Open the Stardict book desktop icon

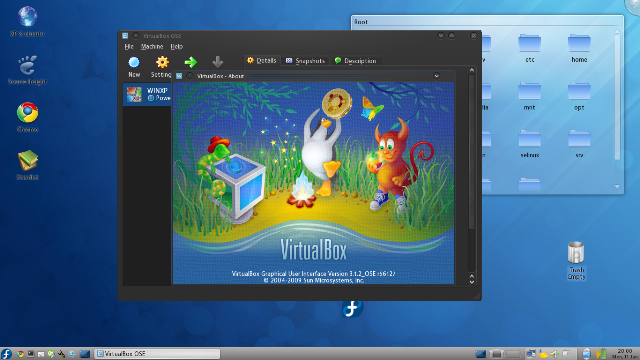[x=28, y=165]
